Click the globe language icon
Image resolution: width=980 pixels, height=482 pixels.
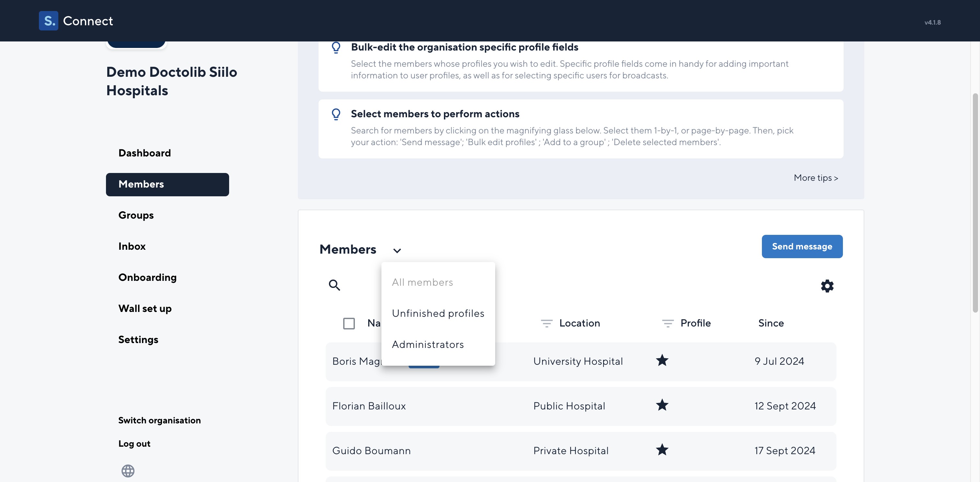pyautogui.click(x=128, y=471)
